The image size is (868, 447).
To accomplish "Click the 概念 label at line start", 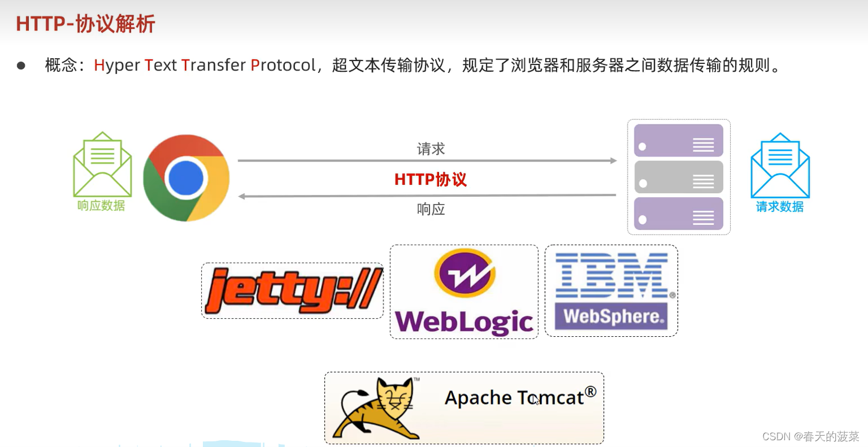I will coord(61,66).
